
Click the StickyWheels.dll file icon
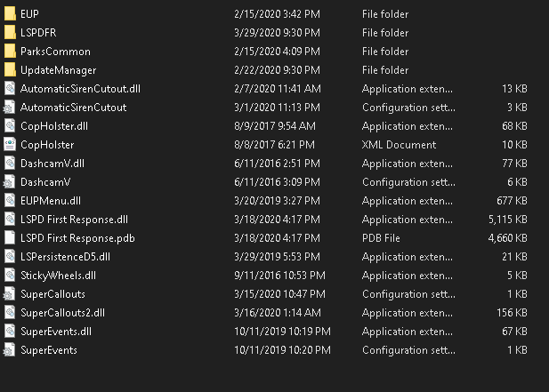tap(9, 276)
